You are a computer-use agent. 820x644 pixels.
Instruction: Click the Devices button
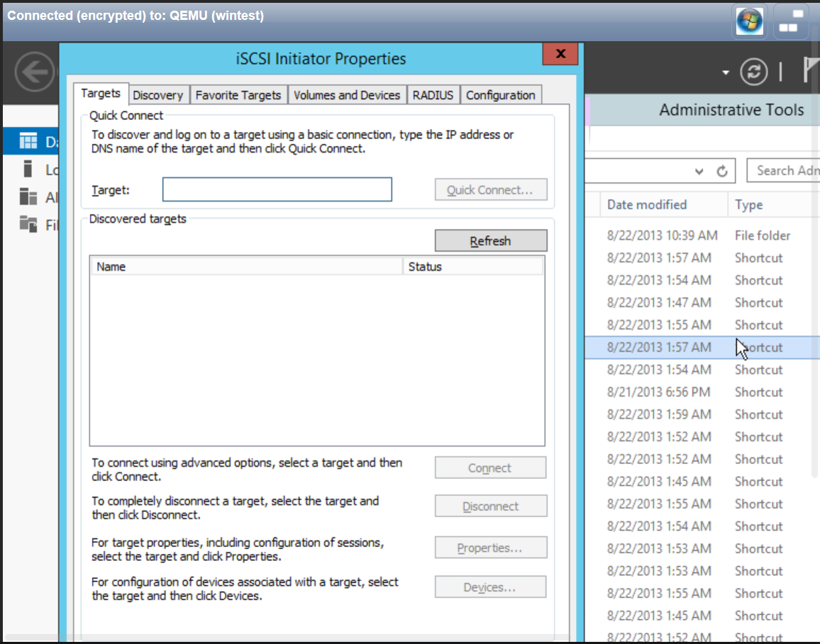491,587
